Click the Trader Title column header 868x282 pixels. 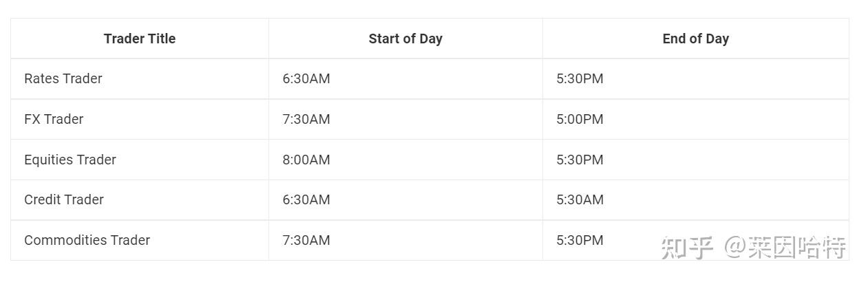click(x=140, y=39)
